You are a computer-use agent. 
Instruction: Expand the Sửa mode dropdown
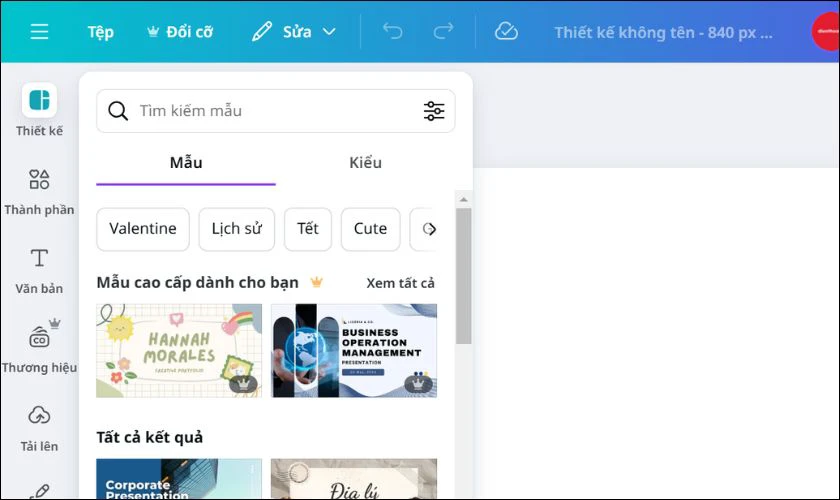pyautogui.click(x=329, y=32)
